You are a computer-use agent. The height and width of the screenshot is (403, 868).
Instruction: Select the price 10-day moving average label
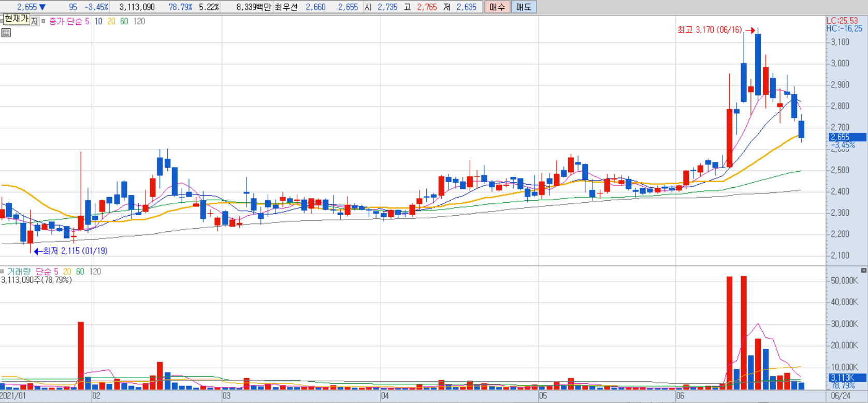tap(98, 22)
